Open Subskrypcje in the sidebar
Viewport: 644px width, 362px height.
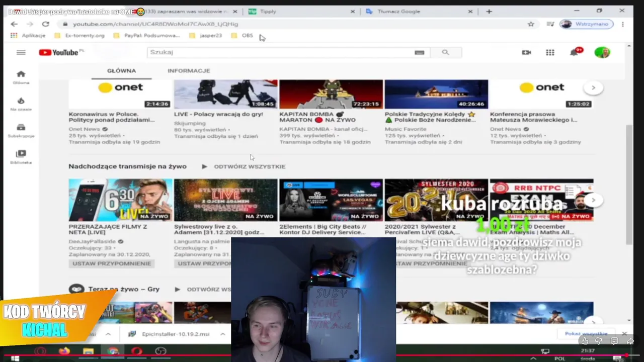(x=21, y=131)
